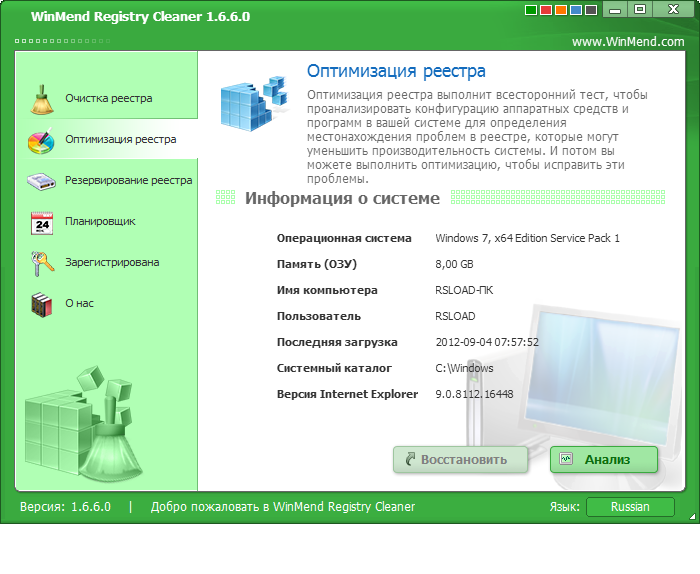Click the 8,00 GB memory value

pos(454,264)
